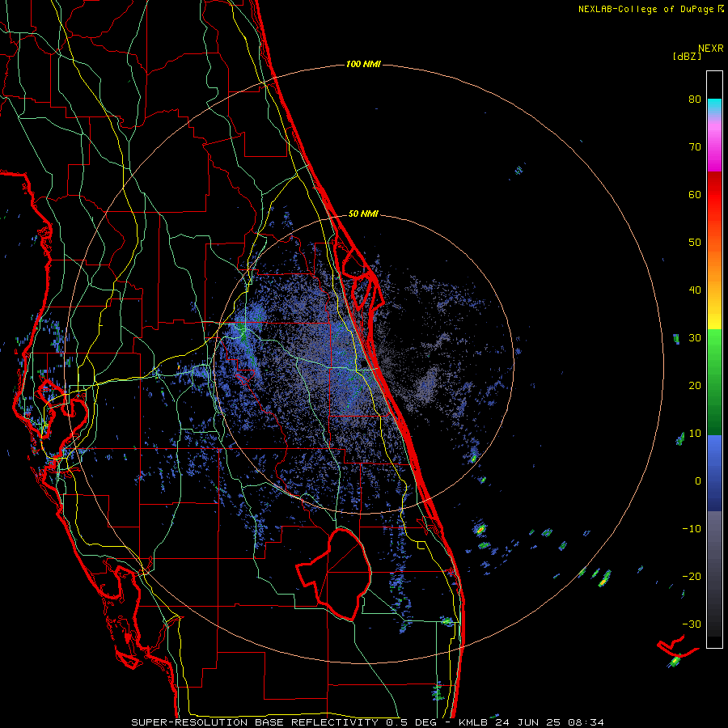
Task: Click the NEXR label above the color scale
Action: [x=711, y=49]
